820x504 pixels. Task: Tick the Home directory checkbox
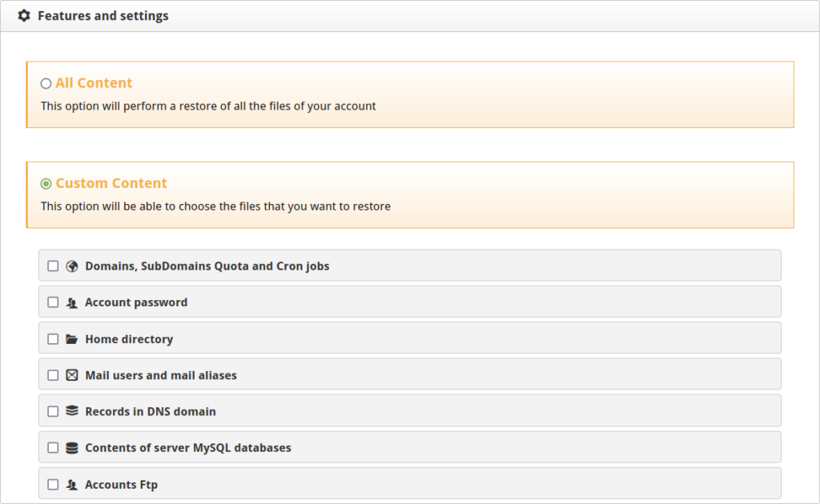[53, 339]
